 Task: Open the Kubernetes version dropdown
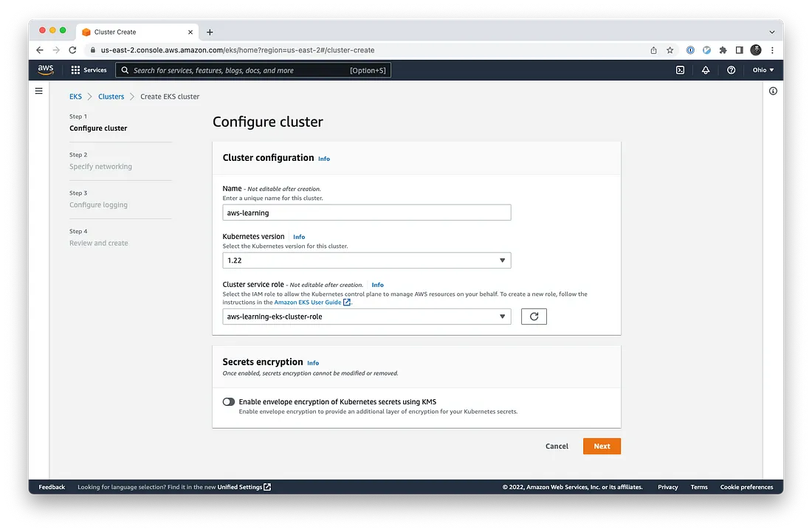367,260
